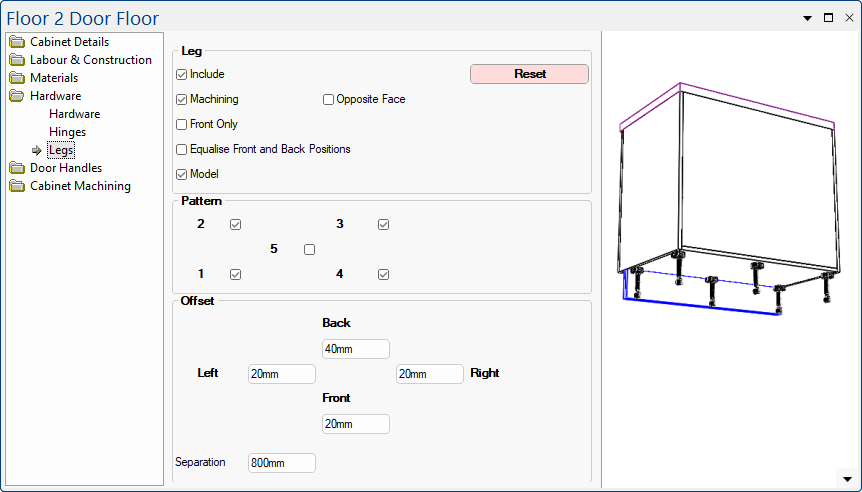
Task: Select the Hardware sub-item under Hardware
Action: coord(74,114)
